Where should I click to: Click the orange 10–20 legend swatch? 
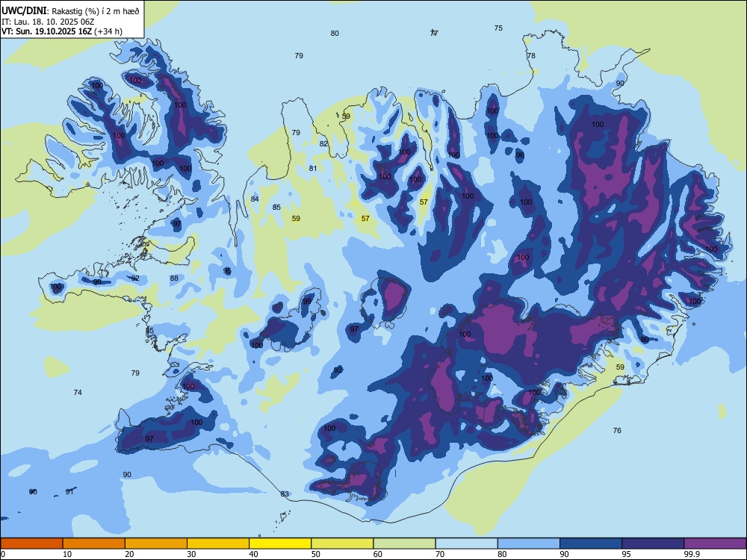(94, 544)
